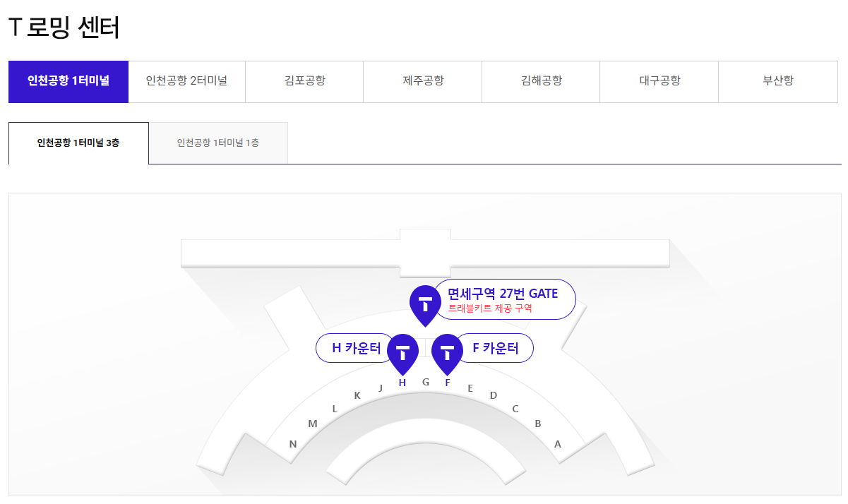Click the blue counter letter F below the pin
The image size is (848, 504).
pyautogui.click(x=448, y=383)
